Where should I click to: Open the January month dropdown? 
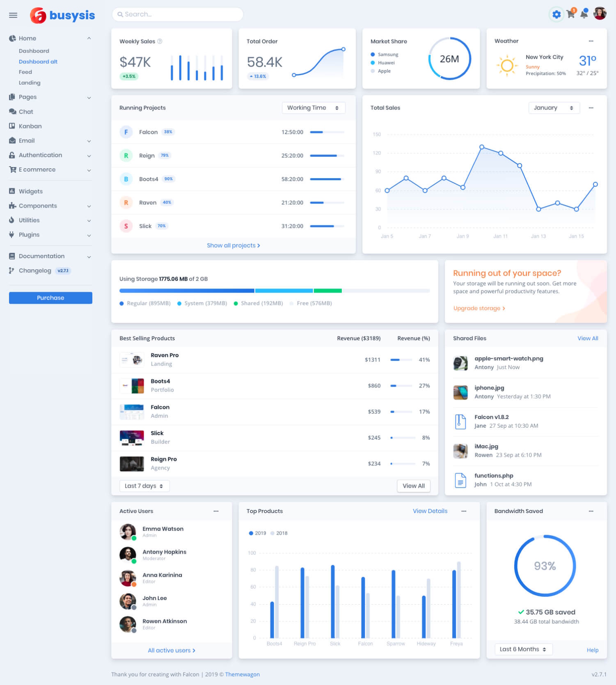click(x=554, y=108)
